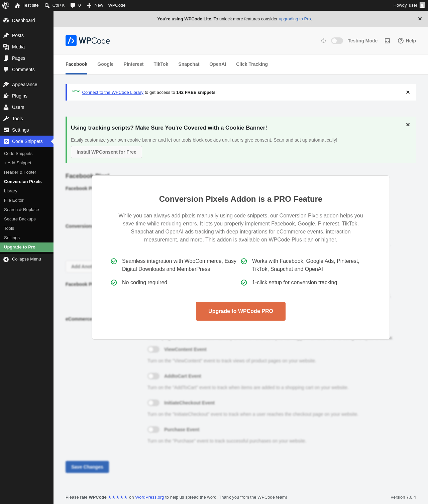The height and width of the screenshot is (504, 428).
Task: Open the WPCode admin bar menu
Action: 117,5
